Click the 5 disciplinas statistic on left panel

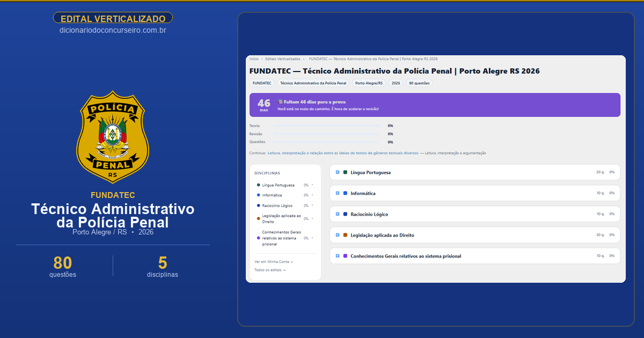(x=163, y=266)
